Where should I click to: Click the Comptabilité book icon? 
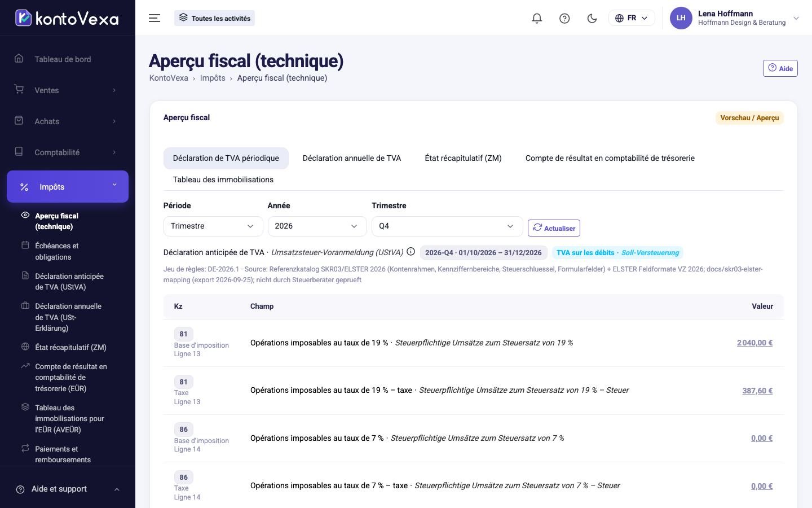[x=19, y=152]
